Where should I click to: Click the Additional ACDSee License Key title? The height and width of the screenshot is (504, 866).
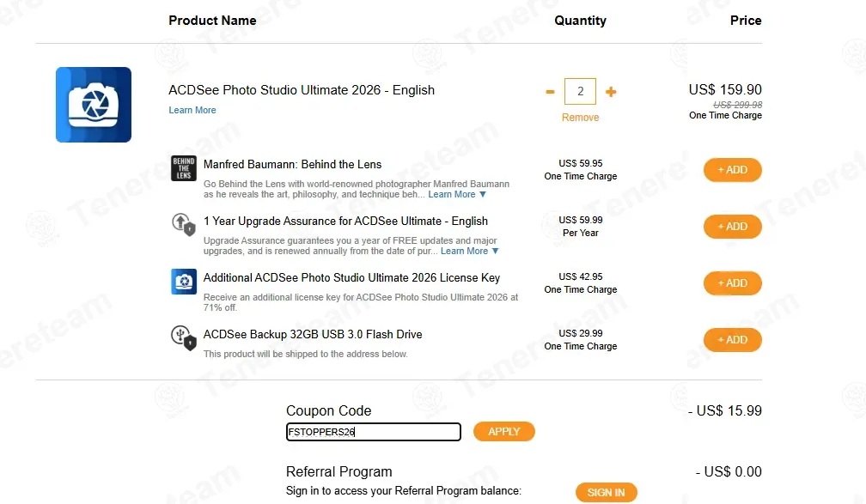tap(352, 277)
